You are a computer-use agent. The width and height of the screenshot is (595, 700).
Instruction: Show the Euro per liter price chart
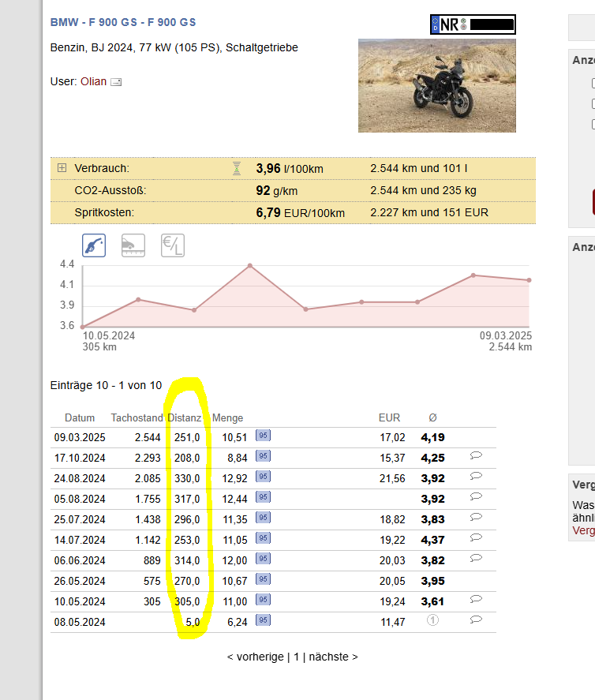172,245
